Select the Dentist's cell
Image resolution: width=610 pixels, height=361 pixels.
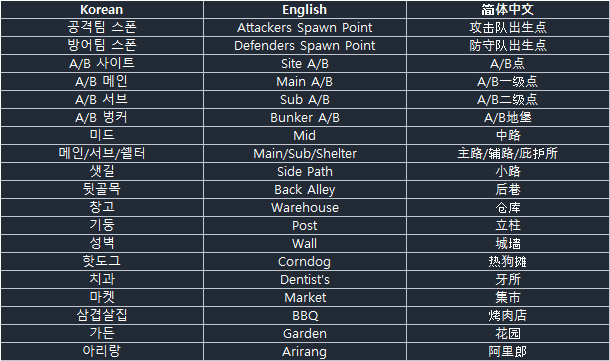pyautogui.click(x=305, y=279)
